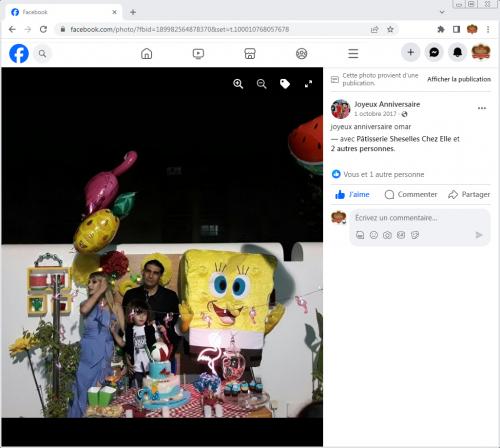
Task: Expand the tab search chevron
Action: pos(442,12)
